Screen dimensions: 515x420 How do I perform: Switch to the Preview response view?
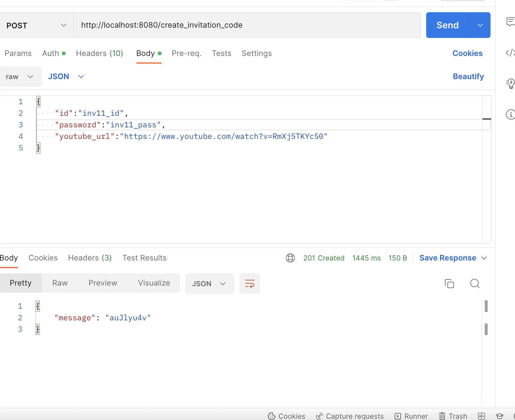103,283
